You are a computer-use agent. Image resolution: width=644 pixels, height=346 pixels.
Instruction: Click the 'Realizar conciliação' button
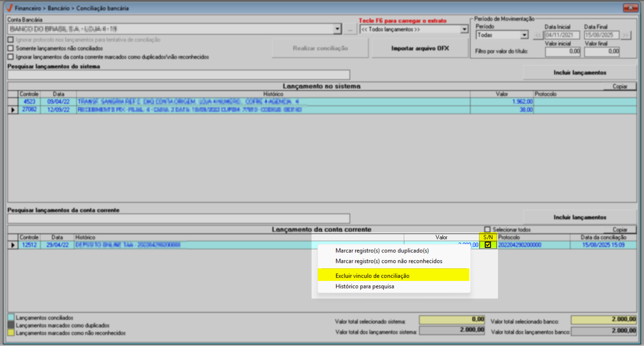(320, 48)
